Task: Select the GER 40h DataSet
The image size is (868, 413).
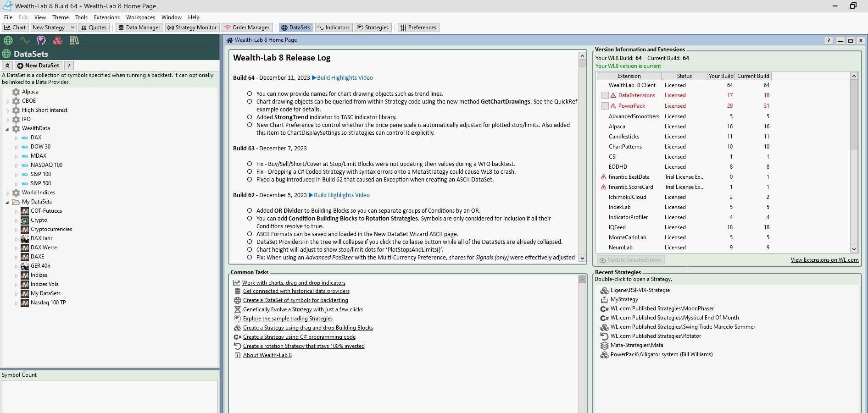Action: tap(40, 266)
